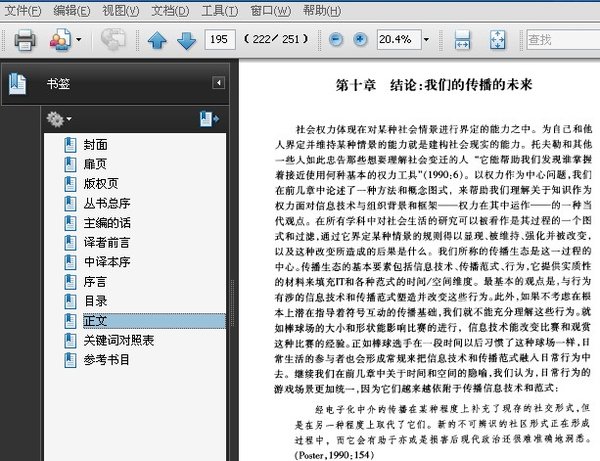Select the 译者前言 bookmark

[107, 242]
